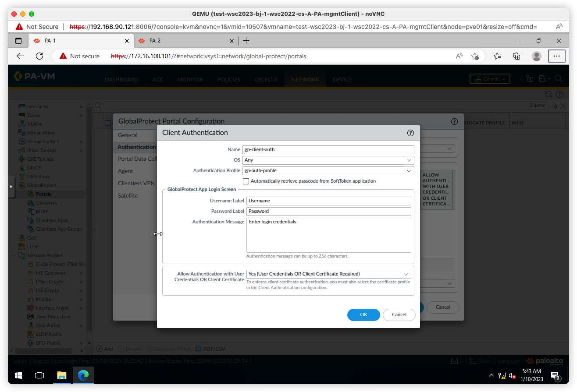Image resolution: width=577 pixels, height=392 pixels.
Task: Enable automatically retrieve passcode from SoftToken
Action: coord(246,181)
